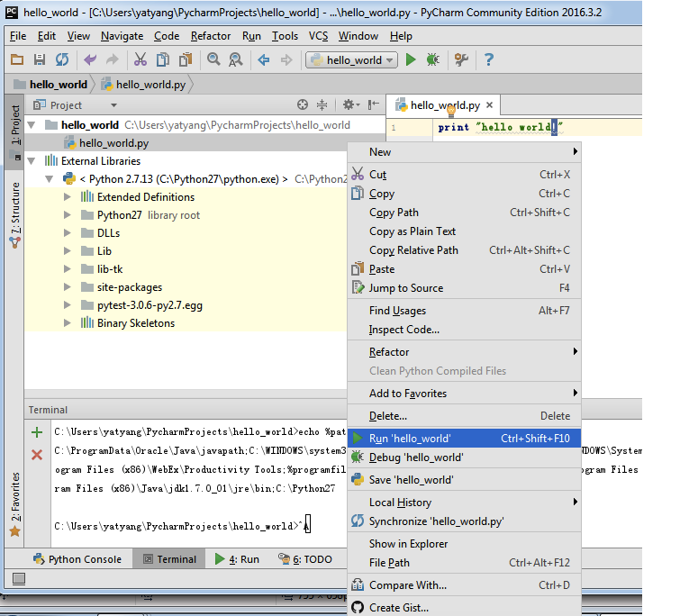
Task: Open the Navigate menu
Action: [122, 36]
